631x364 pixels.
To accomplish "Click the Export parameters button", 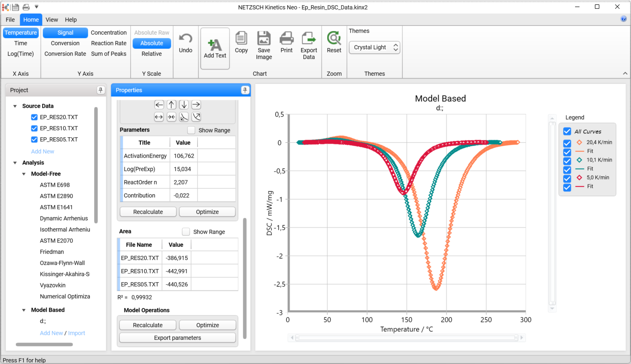I will coord(177,338).
